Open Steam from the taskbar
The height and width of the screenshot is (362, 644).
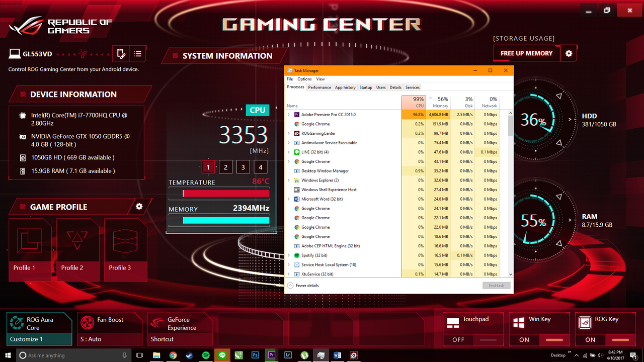click(x=189, y=355)
